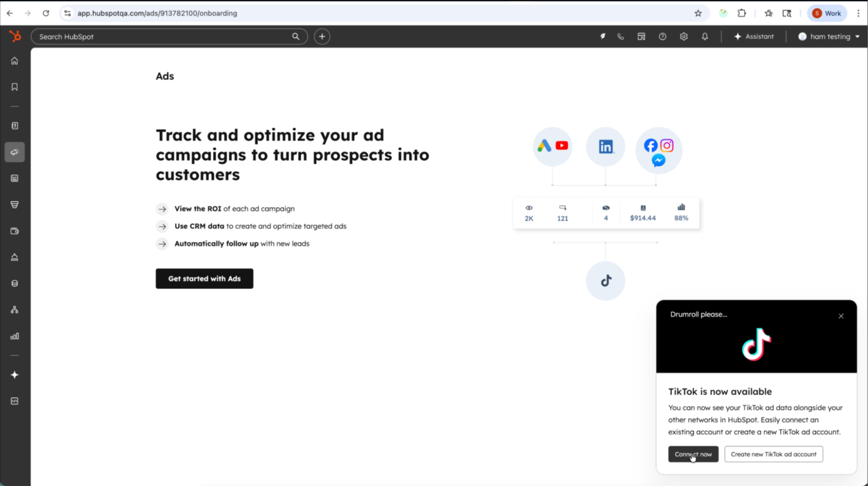
Task: Click the 121 clicks stat
Action: pos(562,213)
